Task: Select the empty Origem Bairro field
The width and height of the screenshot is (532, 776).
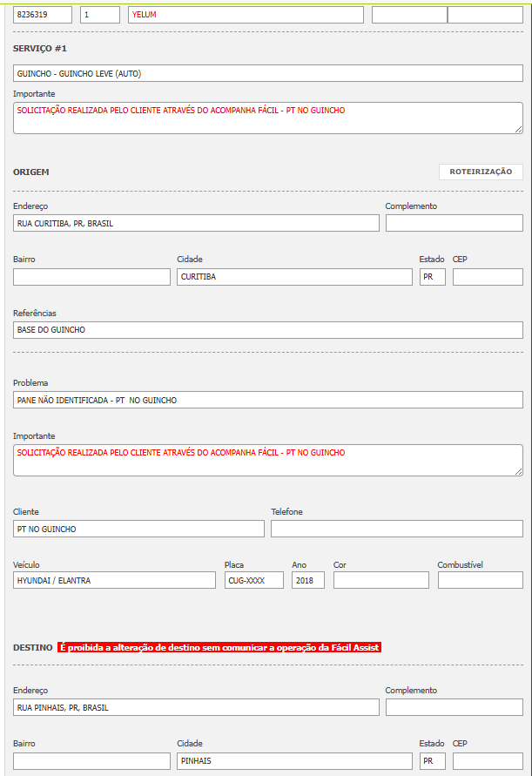Action: point(91,277)
